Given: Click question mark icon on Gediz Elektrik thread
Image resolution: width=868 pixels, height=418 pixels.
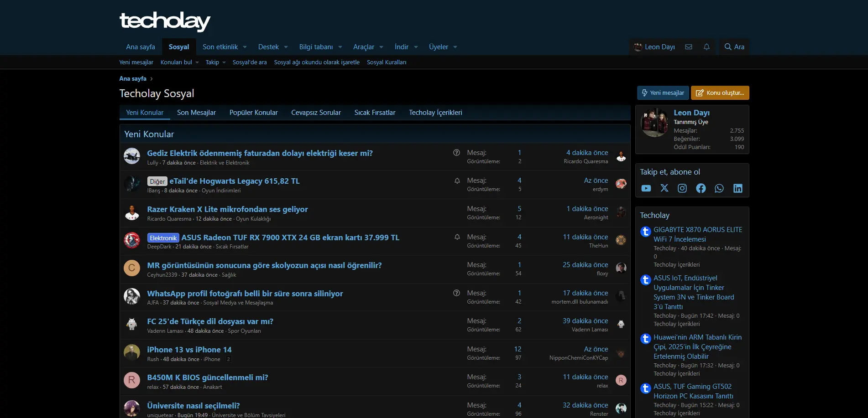Looking at the screenshot, I should [x=456, y=153].
